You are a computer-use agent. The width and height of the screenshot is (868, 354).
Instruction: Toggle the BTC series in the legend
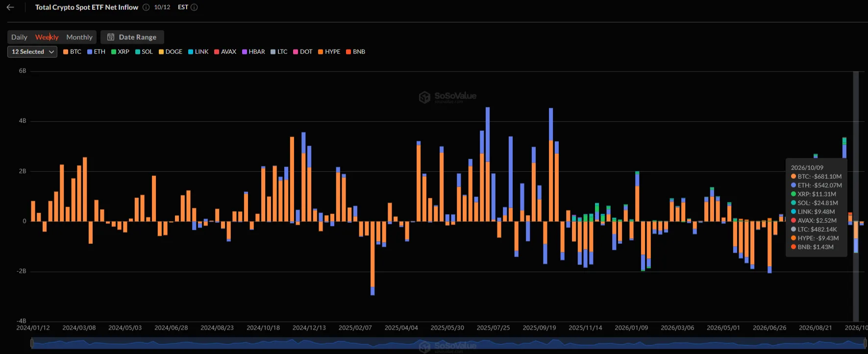[73, 52]
